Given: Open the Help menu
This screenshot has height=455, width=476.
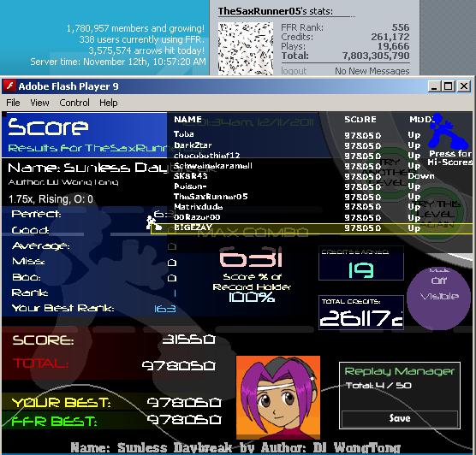Looking at the screenshot, I should click(x=109, y=103).
